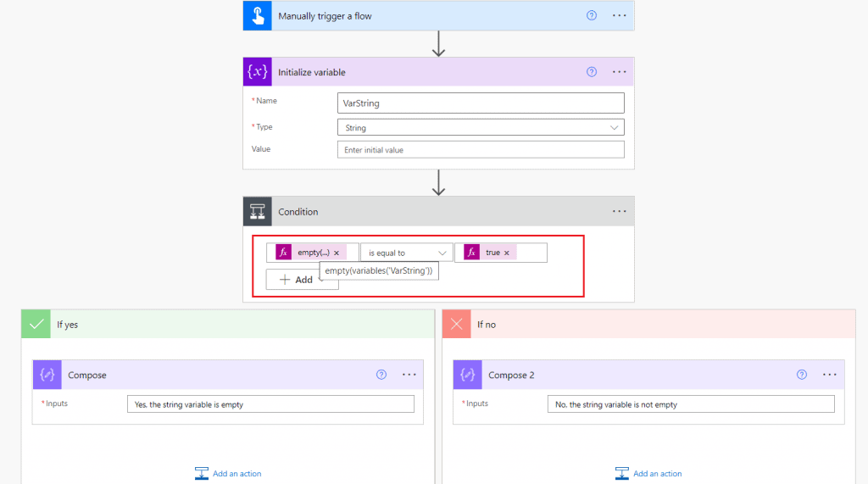Viewport: 868px width, 484px height.
Task: Click the If yes green checkmark icon
Action: pyautogui.click(x=36, y=324)
